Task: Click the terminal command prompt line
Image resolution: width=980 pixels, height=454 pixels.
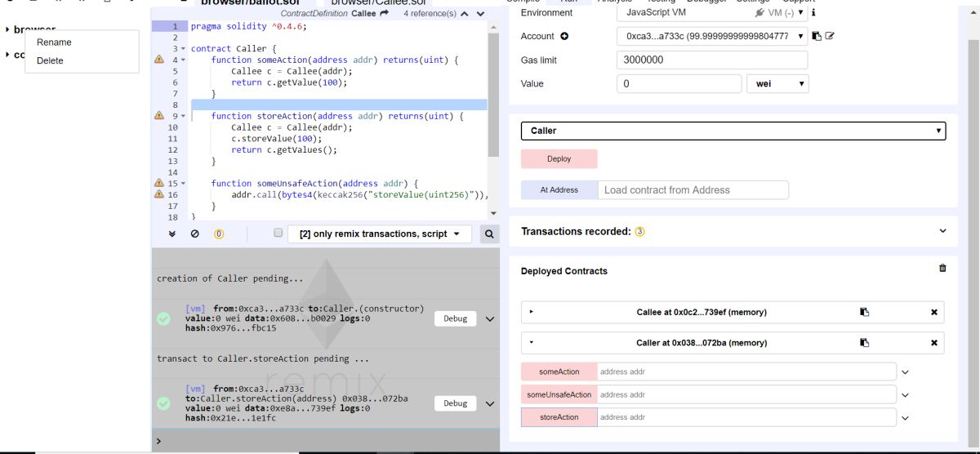Action: (325, 441)
